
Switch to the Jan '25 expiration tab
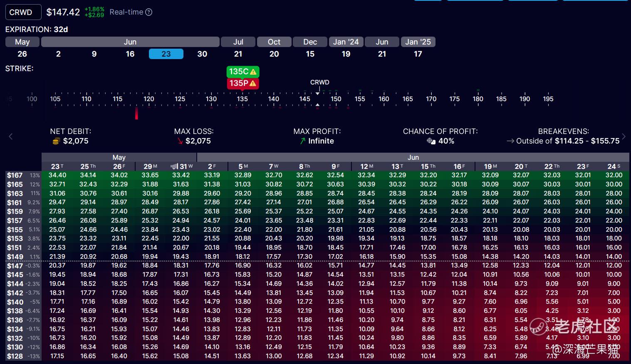point(418,42)
